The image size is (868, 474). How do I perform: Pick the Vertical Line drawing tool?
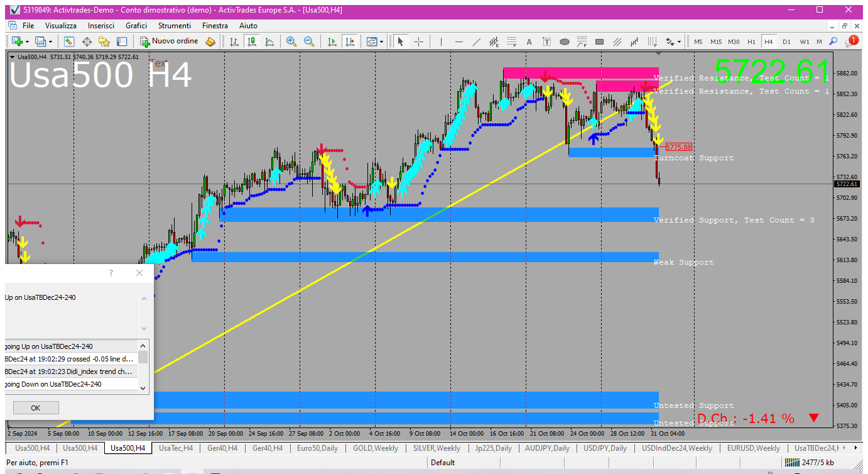441,41
